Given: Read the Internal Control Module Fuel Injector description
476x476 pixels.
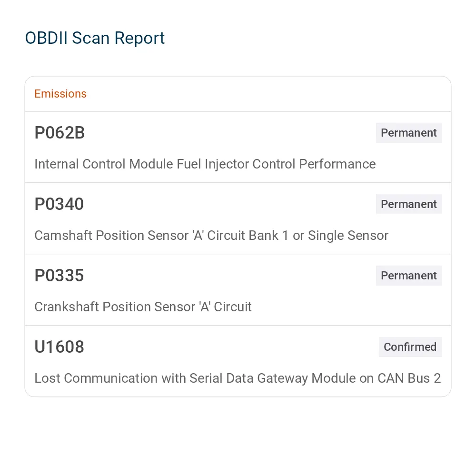Looking at the screenshot, I should point(205,164).
